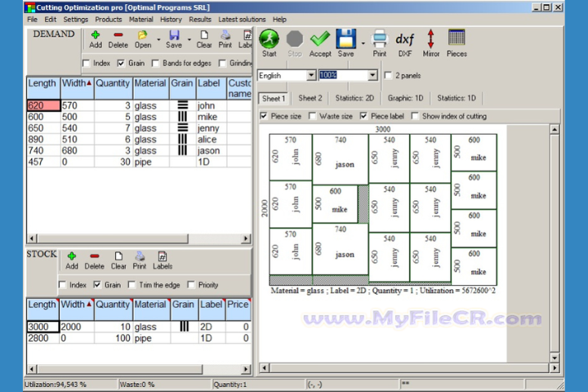Enable the 2 panels checkbox
Screen dimensions: 588x392
[x=388, y=75]
